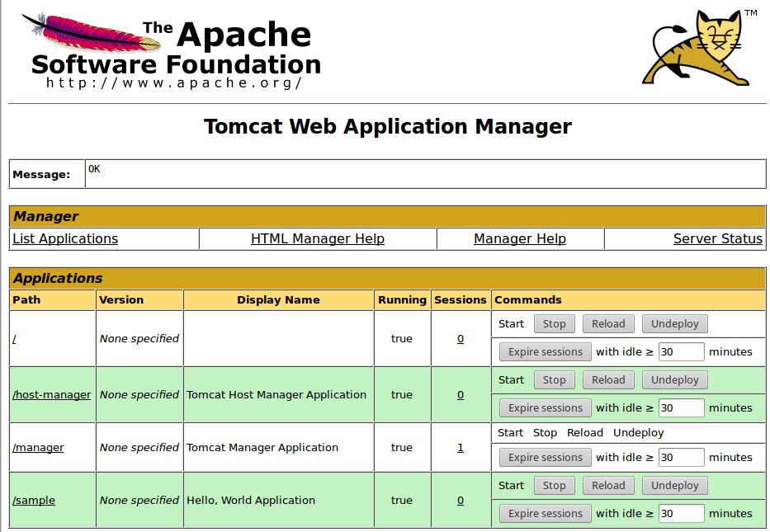This screenshot has height=532, width=770.
Task: Expire sessions for the /manager application
Action: (546, 458)
